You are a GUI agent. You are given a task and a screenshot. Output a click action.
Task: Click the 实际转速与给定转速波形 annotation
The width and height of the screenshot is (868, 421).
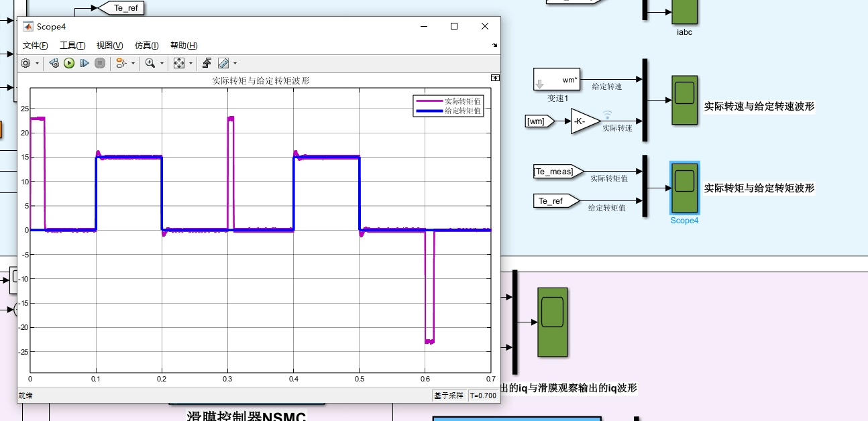point(759,106)
